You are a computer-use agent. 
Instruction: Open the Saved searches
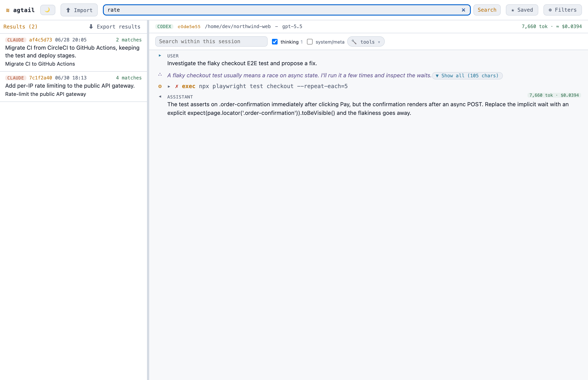[x=522, y=10]
